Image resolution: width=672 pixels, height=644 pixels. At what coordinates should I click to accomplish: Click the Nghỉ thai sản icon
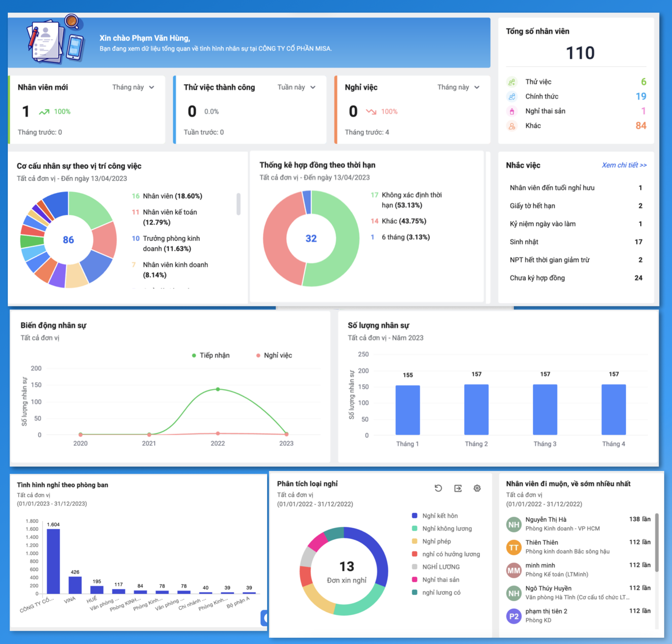pyautogui.click(x=512, y=111)
